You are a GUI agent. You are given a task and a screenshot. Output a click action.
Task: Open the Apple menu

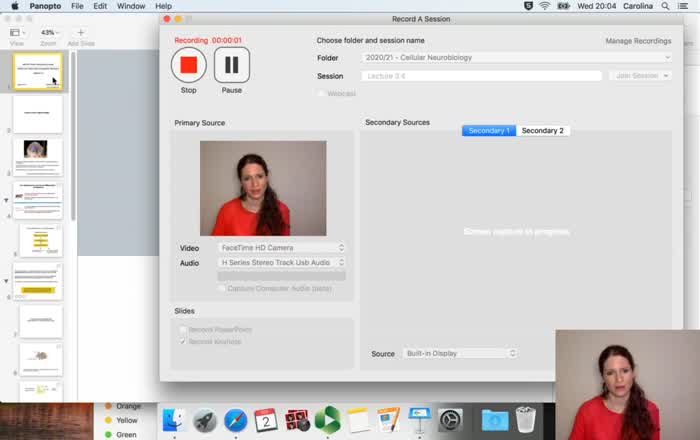coord(15,6)
